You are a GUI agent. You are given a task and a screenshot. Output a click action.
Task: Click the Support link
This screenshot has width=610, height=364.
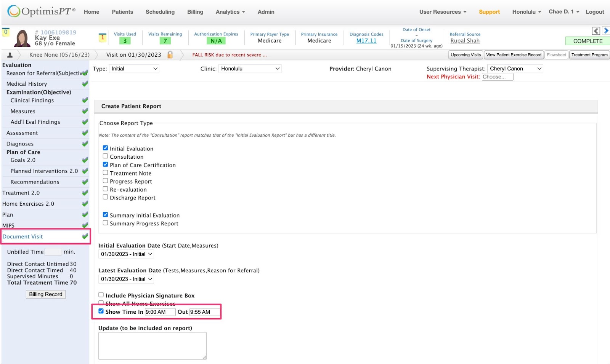489,12
